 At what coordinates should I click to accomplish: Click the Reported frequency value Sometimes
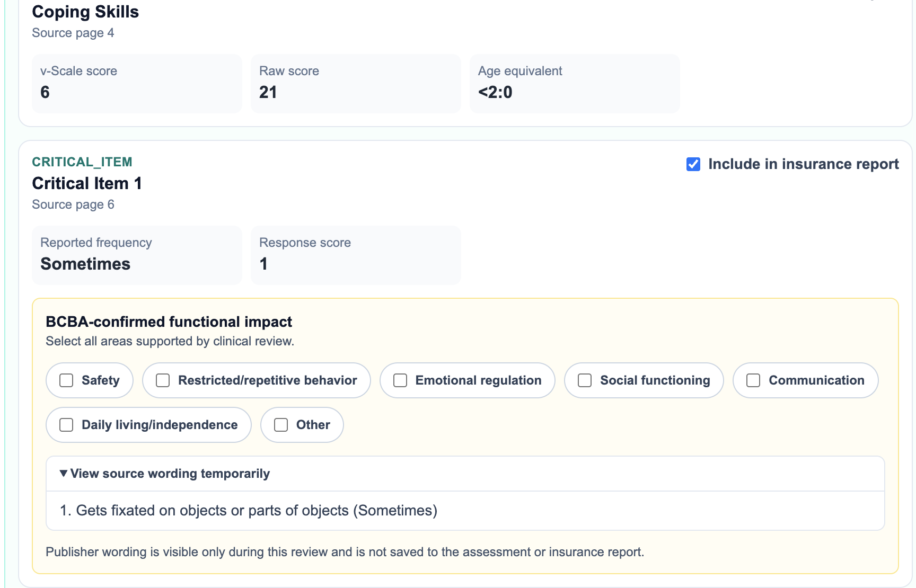click(x=85, y=264)
